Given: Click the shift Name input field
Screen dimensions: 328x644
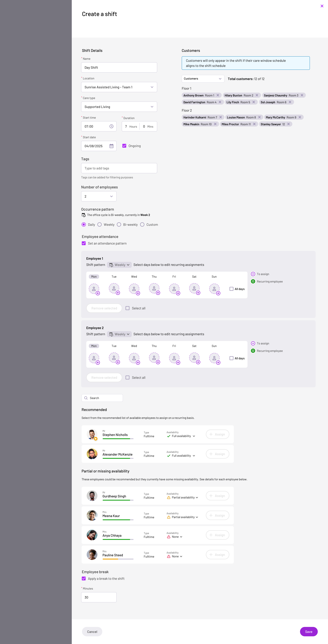Looking at the screenshot, I should click(119, 68).
